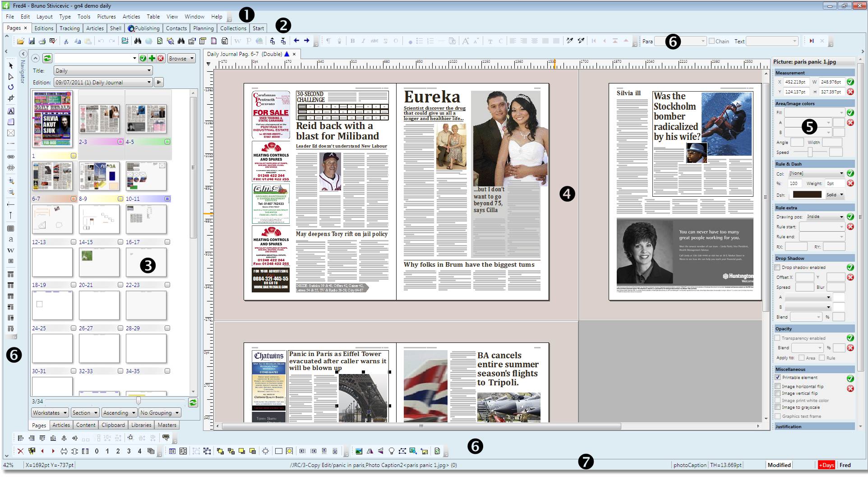Open the Browse dropdown button
Image resolution: width=868 pixels, height=481 pixels.
[181, 58]
